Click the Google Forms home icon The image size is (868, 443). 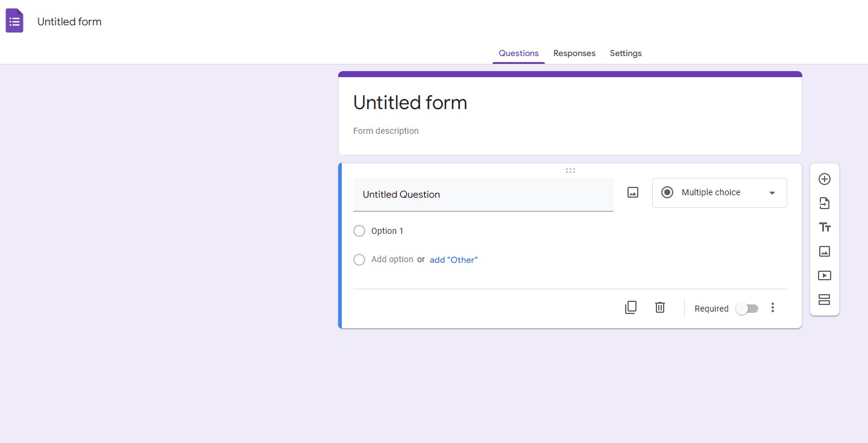(14, 21)
